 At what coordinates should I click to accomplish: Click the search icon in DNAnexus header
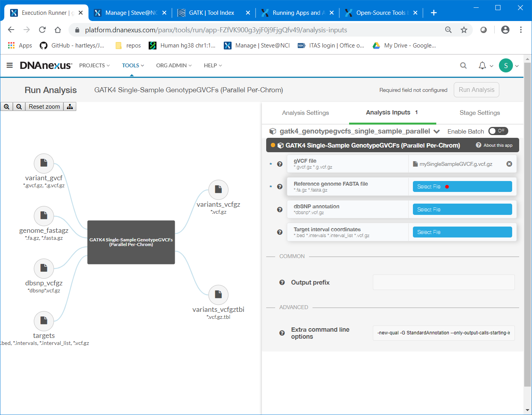pyautogui.click(x=463, y=65)
